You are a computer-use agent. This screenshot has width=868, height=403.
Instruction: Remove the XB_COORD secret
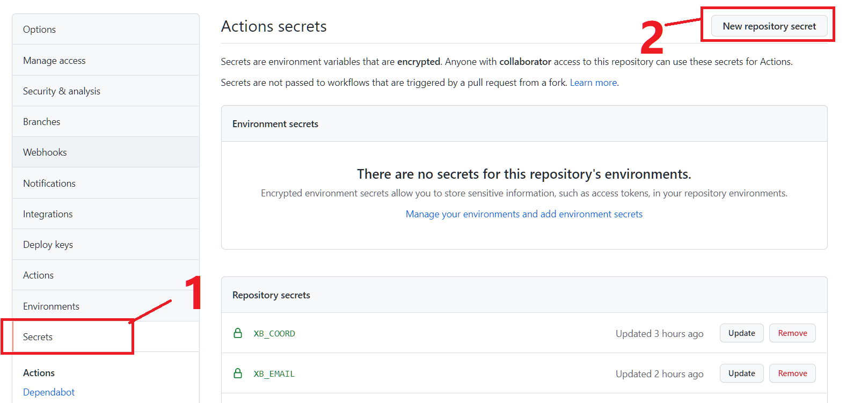point(792,333)
